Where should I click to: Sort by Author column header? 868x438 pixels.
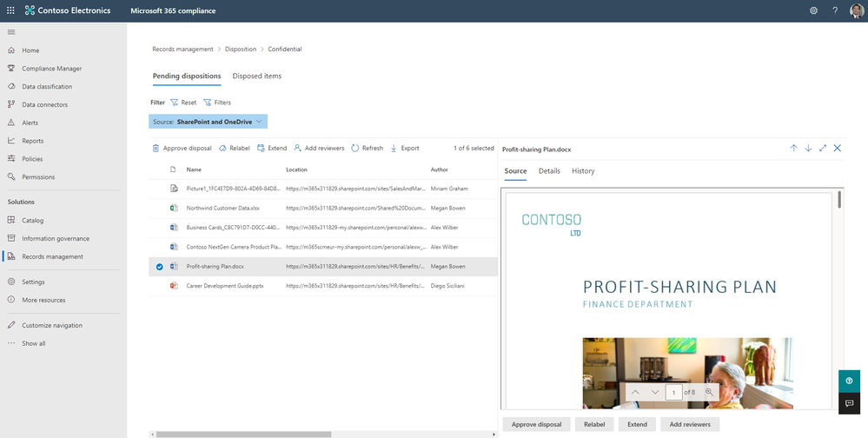point(439,169)
